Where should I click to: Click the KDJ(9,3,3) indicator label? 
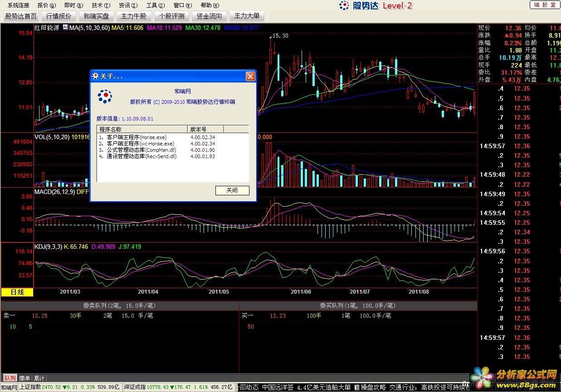pyautogui.click(x=48, y=247)
